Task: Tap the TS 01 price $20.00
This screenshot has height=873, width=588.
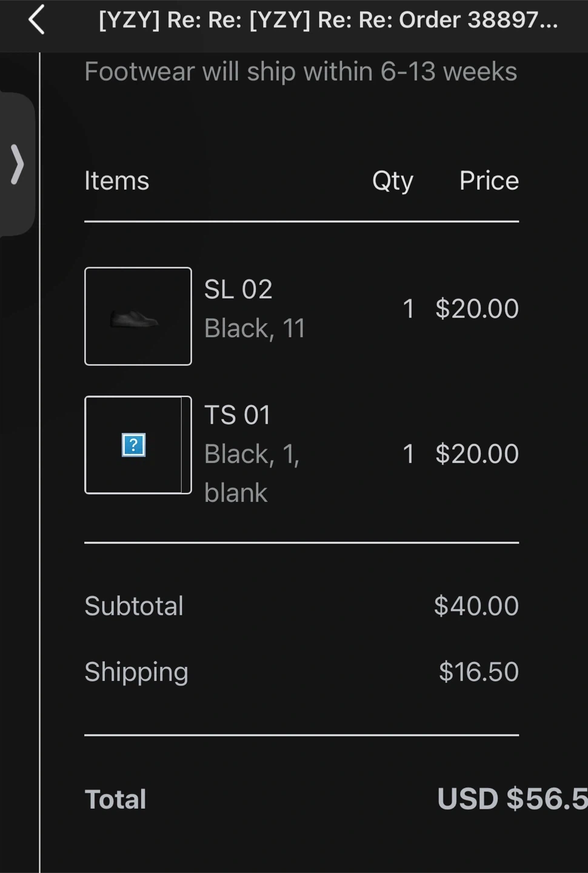Action: click(x=477, y=454)
